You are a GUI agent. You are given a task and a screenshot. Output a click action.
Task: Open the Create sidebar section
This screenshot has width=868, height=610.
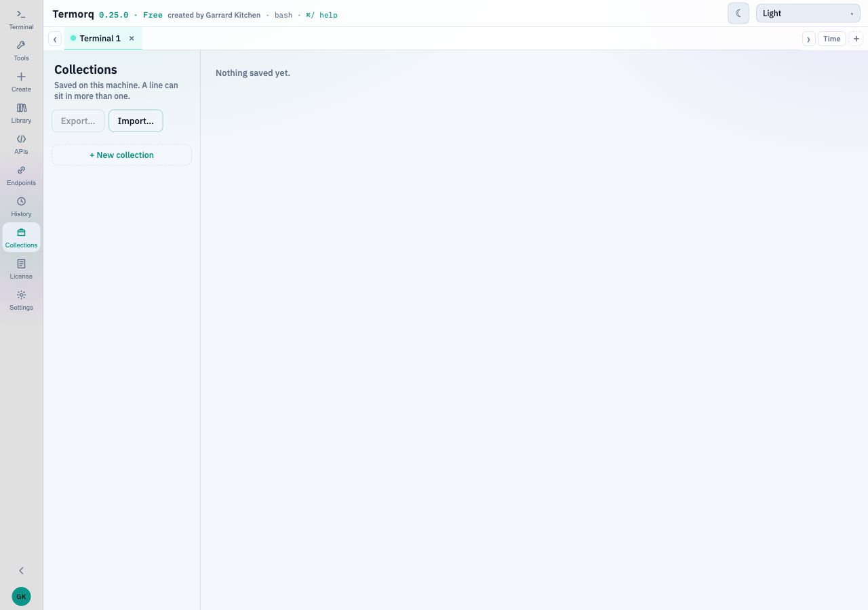[x=21, y=81]
